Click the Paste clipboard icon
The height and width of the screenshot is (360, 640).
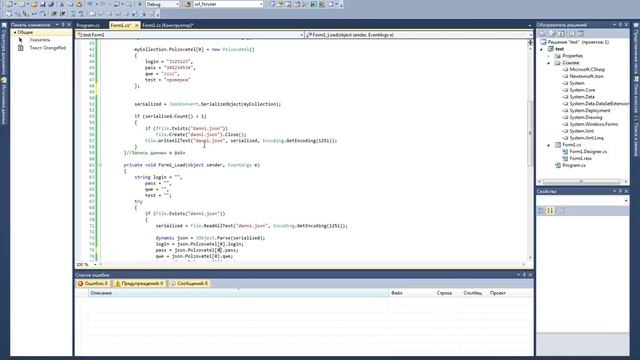coord(79,4)
